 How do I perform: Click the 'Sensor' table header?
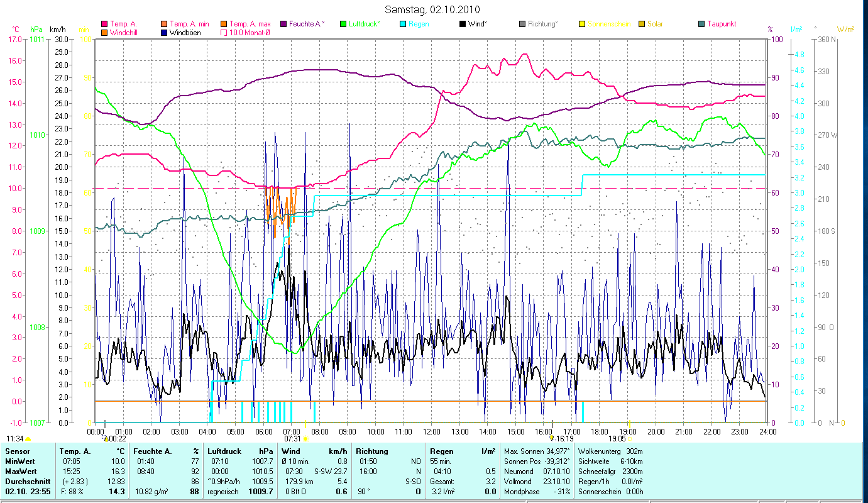pos(17,451)
